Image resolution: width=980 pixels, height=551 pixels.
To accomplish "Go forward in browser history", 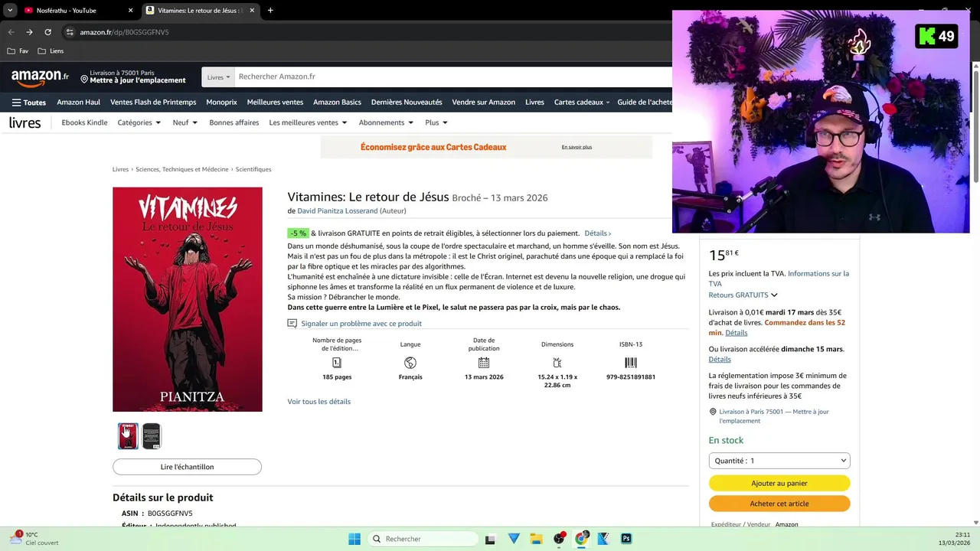I will [29, 32].
